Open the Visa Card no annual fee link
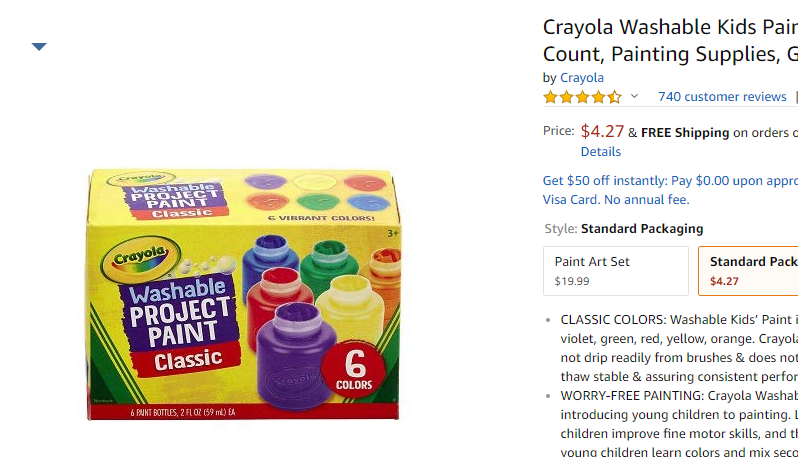This screenshot has height=457, width=798. click(x=616, y=199)
